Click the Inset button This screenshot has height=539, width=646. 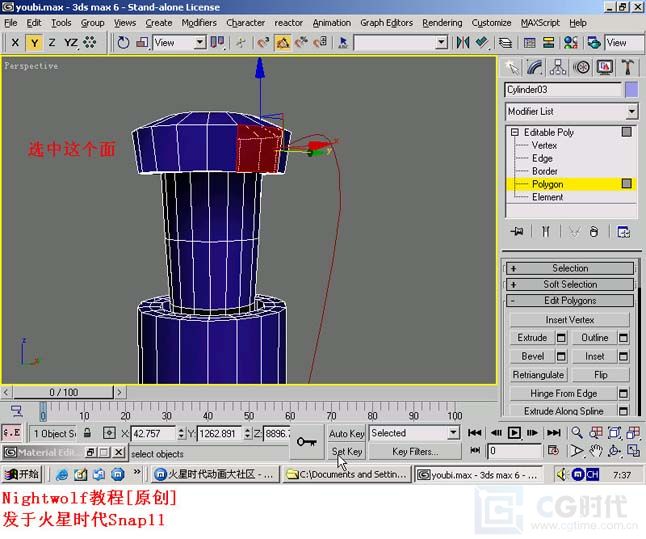click(x=595, y=356)
